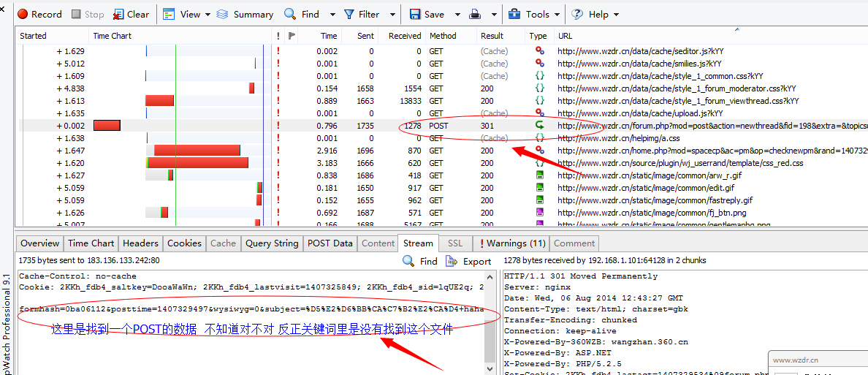Viewport: 868px width, 375px height.
Task: Open the Tools toolbox menu
Action: (x=530, y=14)
